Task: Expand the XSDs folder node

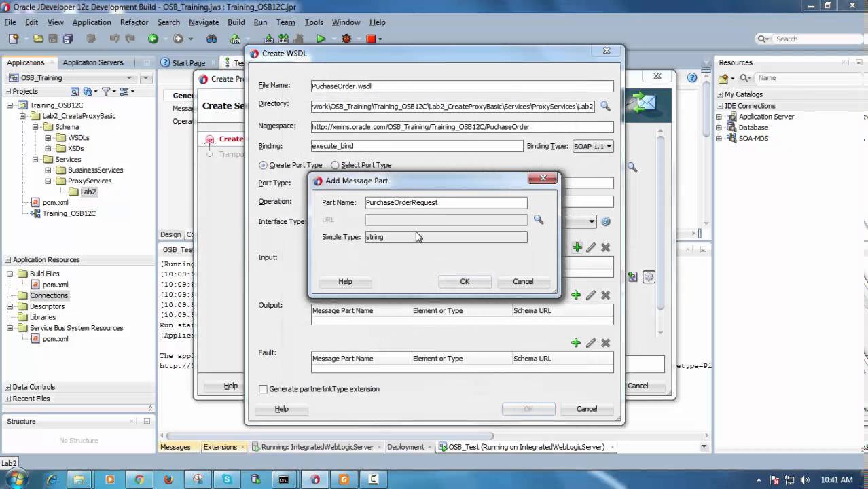Action: tap(48, 149)
